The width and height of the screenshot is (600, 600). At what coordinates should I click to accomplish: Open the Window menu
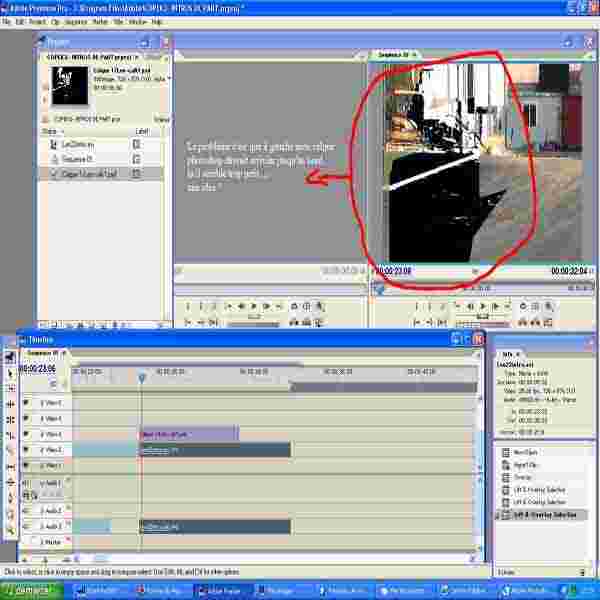click(x=137, y=22)
